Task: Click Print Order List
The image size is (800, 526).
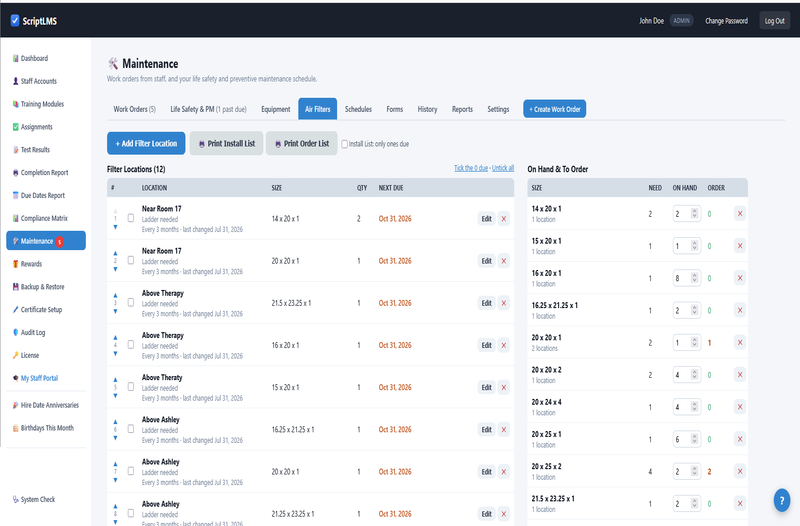Action: [302, 144]
